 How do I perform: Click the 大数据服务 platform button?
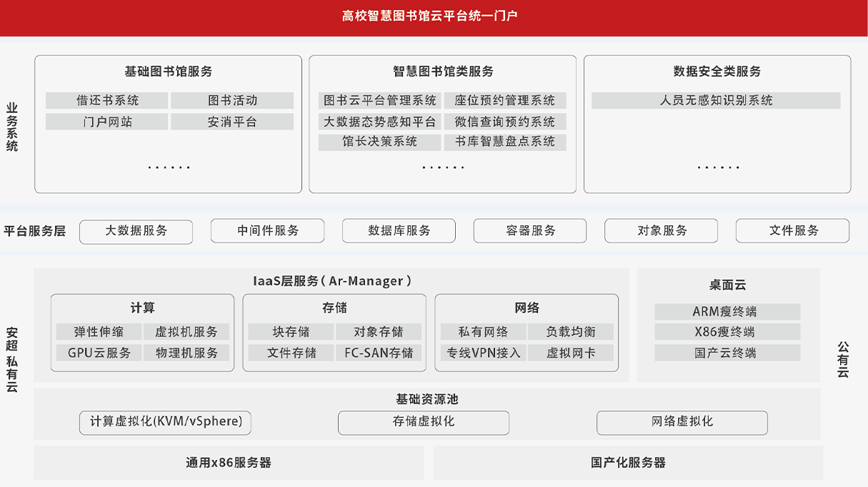click(136, 231)
